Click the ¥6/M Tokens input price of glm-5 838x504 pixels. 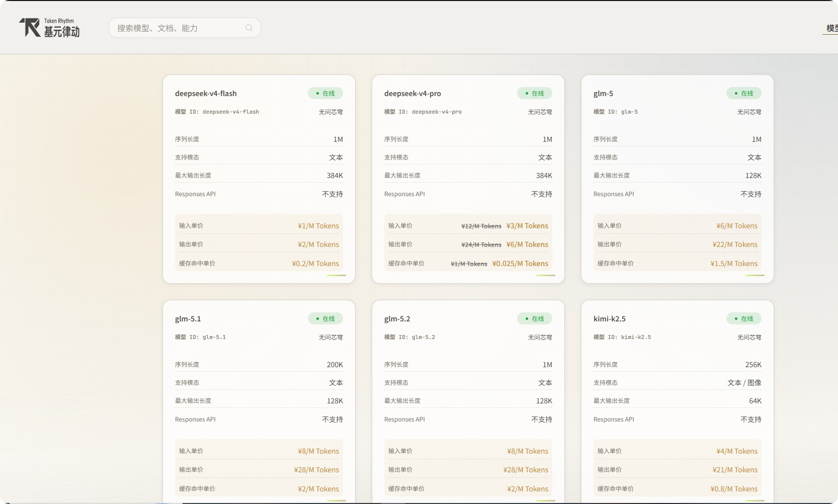click(x=737, y=226)
